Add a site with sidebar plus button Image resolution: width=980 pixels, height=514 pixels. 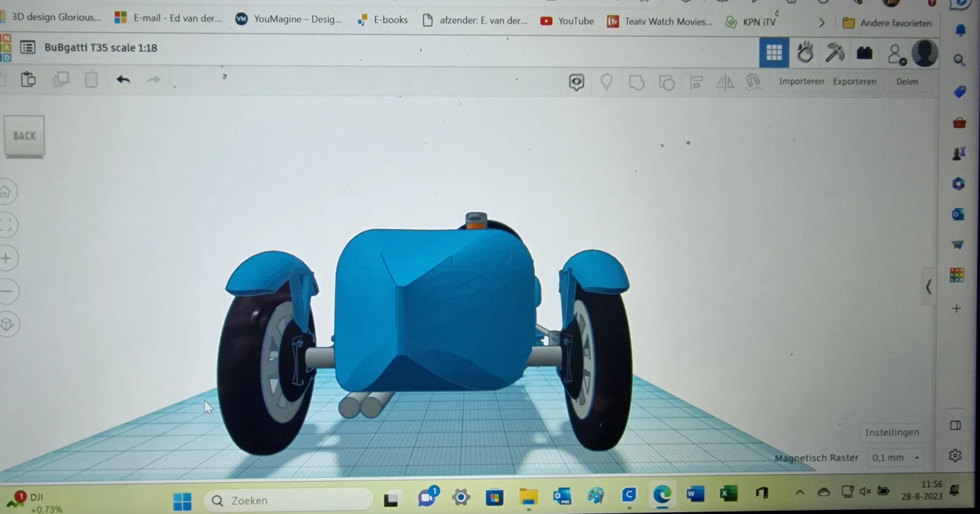point(957,309)
